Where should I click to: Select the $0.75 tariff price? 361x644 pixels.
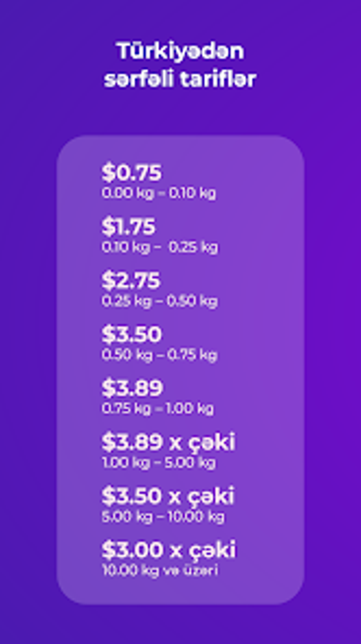[x=132, y=173]
